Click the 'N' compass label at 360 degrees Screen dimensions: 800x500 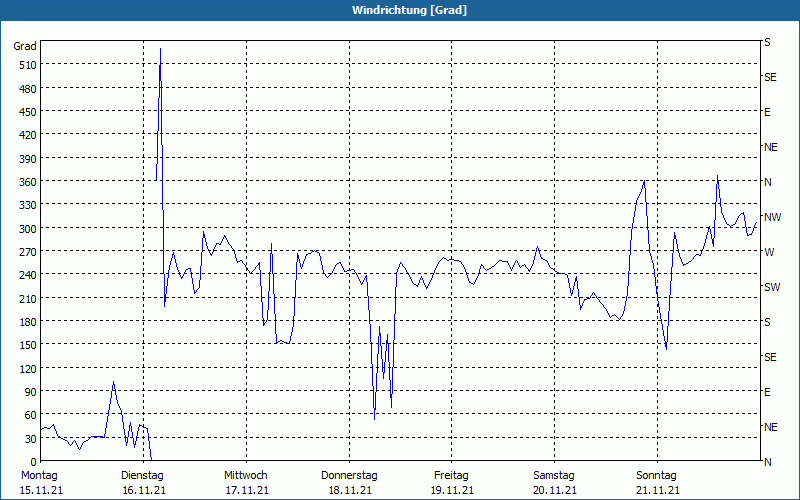pyautogui.click(x=768, y=182)
